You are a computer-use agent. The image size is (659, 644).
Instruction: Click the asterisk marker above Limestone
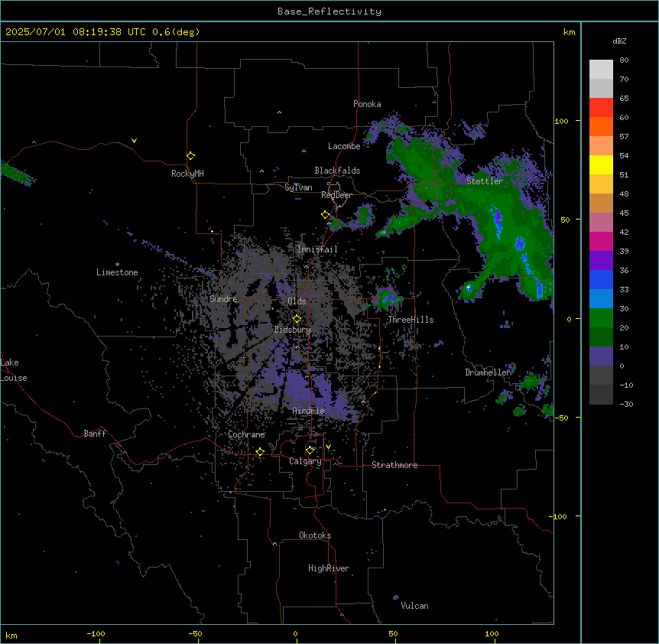tap(117, 265)
